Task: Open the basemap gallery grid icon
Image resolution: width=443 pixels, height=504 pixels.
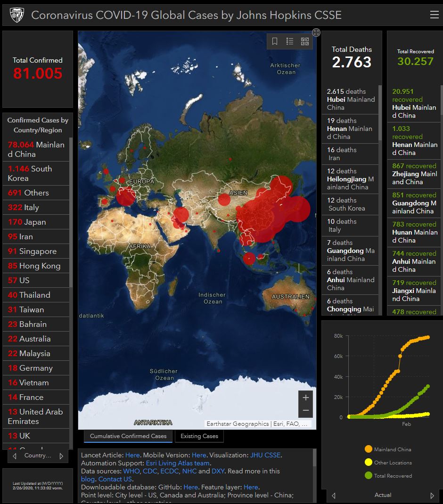Action: click(x=304, y=41)
